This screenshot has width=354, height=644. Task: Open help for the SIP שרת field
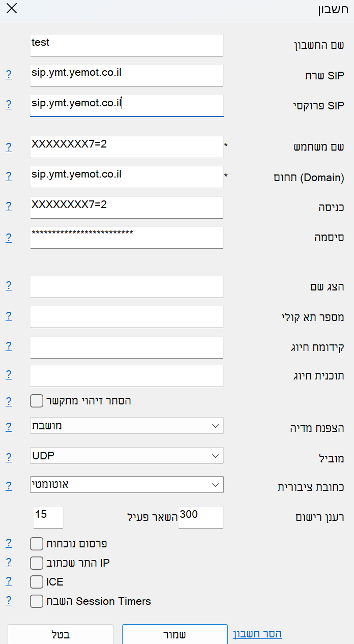tap(9, 74)
